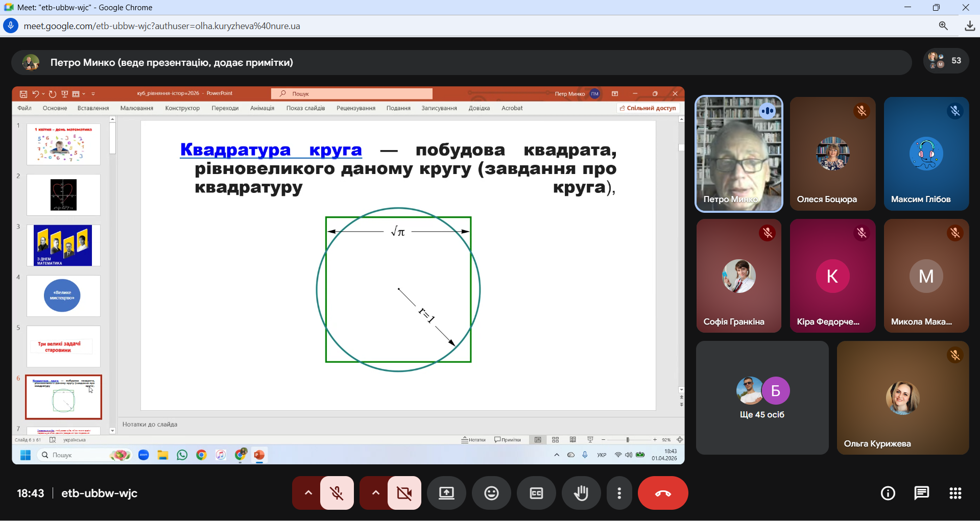The width and height of the screenshot is (980, 521).
Task: Open the activities grid icon
Action: (955, 493)
